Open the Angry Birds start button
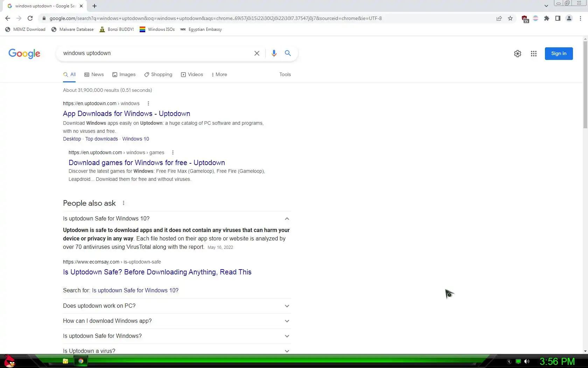Image resolution: width=588 pixels, height=368 pixels. point(9,361)
